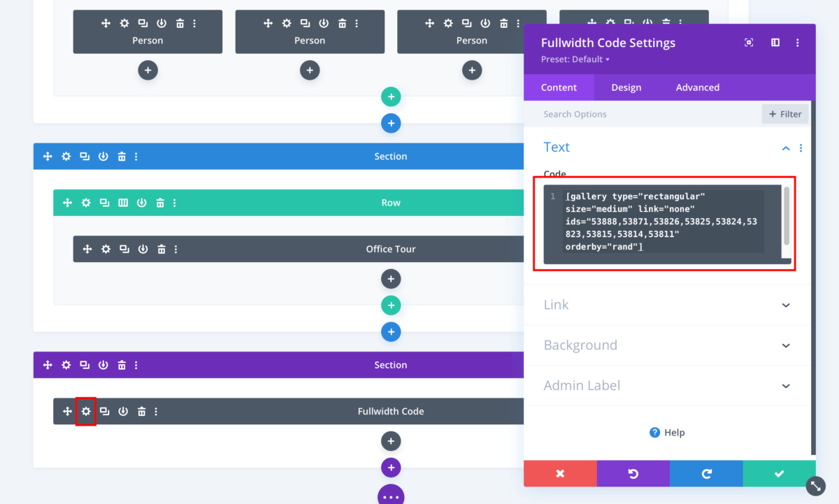The height and width of the screenshot is (504, 839).
Task: Open the Advanced tab
Action: tap(697, 87)
